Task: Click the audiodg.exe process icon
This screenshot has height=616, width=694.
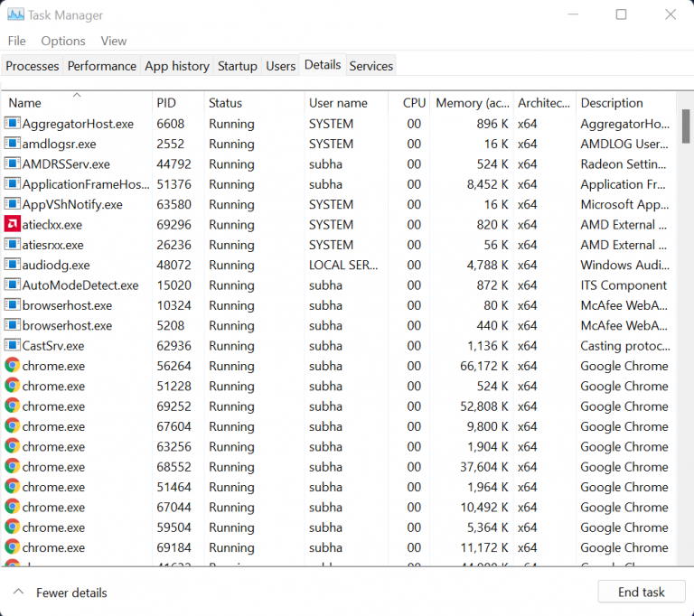Action: (x=12, y=265)
